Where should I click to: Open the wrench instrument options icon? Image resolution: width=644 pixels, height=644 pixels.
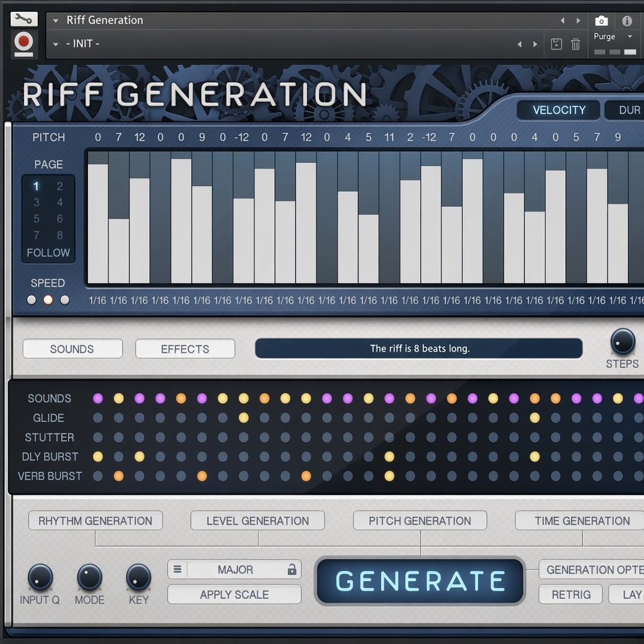[x=24, y=19]
